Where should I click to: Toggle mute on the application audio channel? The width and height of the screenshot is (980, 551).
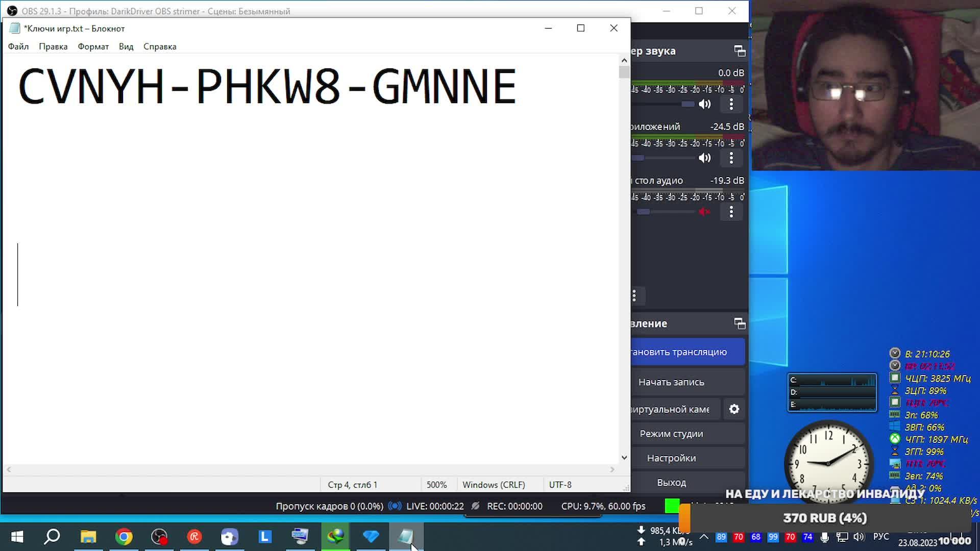[x=704, y=158]
